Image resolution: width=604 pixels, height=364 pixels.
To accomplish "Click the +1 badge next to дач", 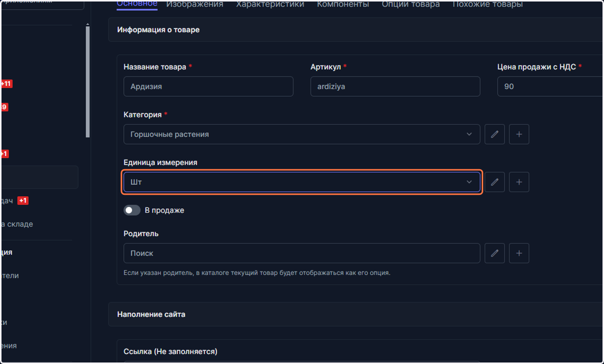I will (23, 201).
